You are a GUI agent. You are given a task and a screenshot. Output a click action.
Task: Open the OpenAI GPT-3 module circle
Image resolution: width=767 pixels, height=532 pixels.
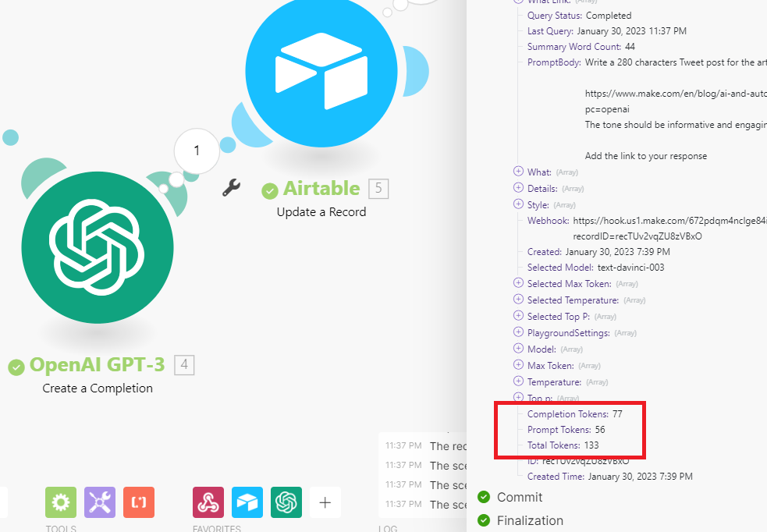(x=98, y=247)
